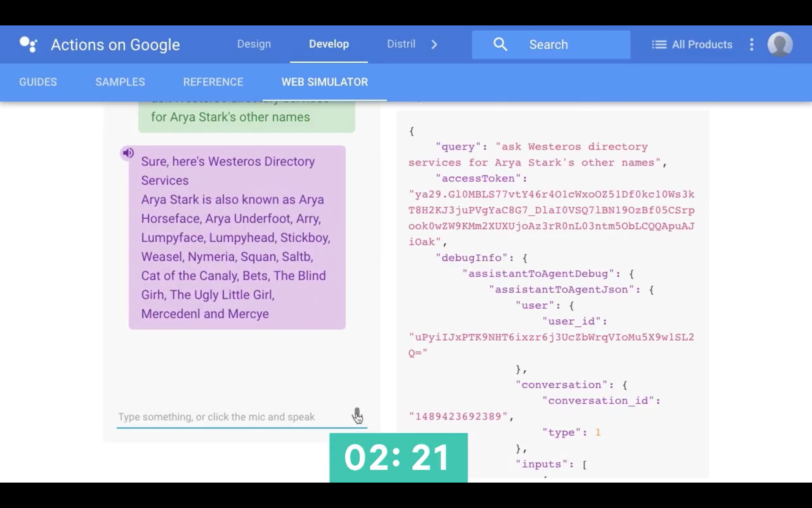Image resolution: width=812 pixels, height=508 pixels.
Task: Switch to the SAMPLES sub-tab
Action: (x=120, y=82)
